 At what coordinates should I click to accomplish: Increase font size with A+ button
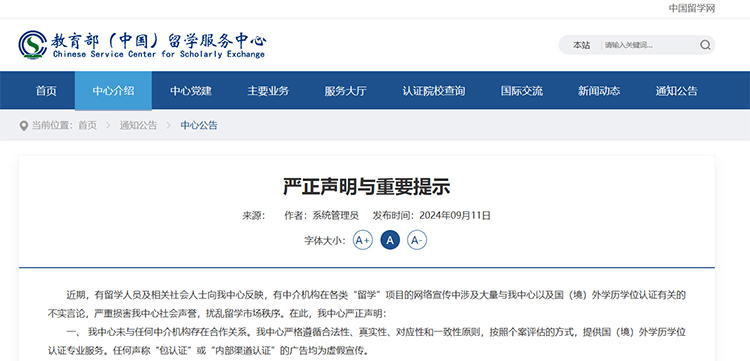[x=363, y=240]
